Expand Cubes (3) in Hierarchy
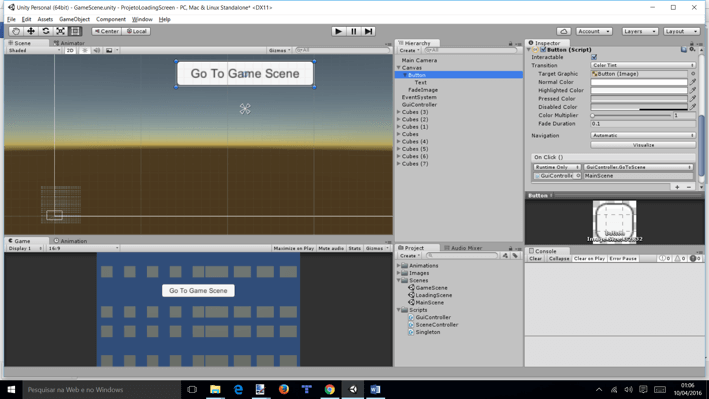This screenshot has height=399, width=709. (x=399, y=112)
